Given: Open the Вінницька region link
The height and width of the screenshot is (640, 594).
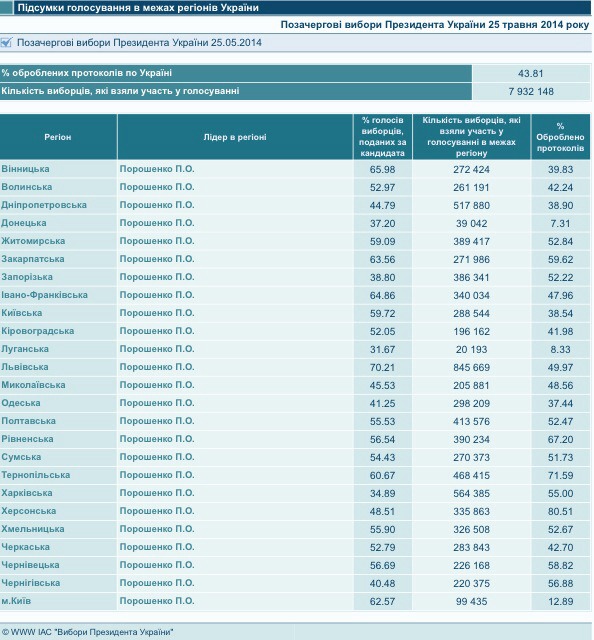Looking at the screenshot, I should tap(25, 169).
